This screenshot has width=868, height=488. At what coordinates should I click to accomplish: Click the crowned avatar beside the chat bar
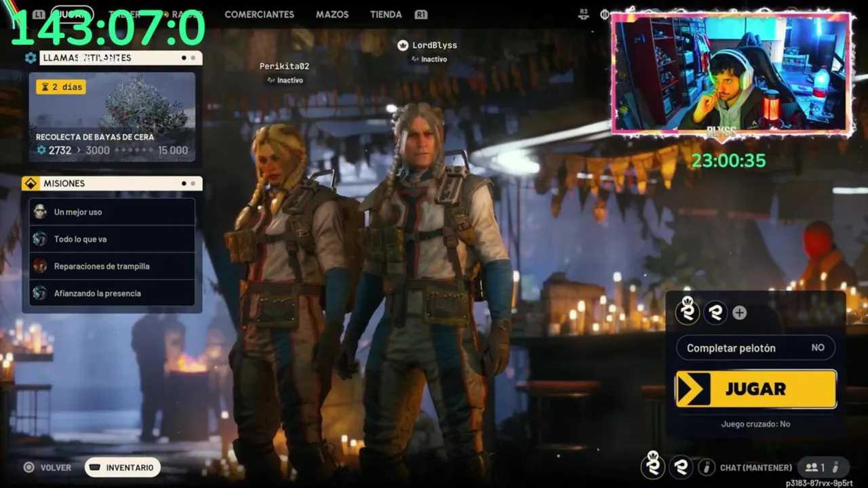pyautogui.click(x=653, y=466)
